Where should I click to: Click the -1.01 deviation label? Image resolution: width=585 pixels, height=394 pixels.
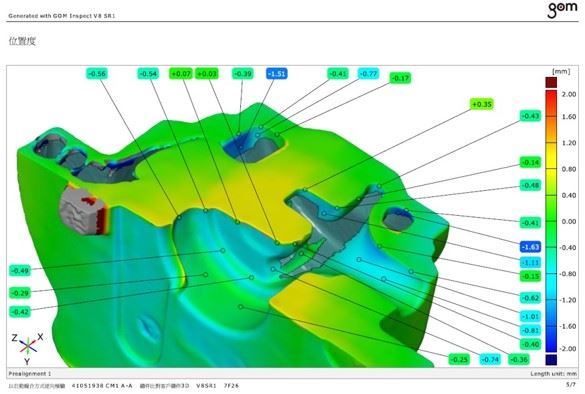click(x=530, y=316)
